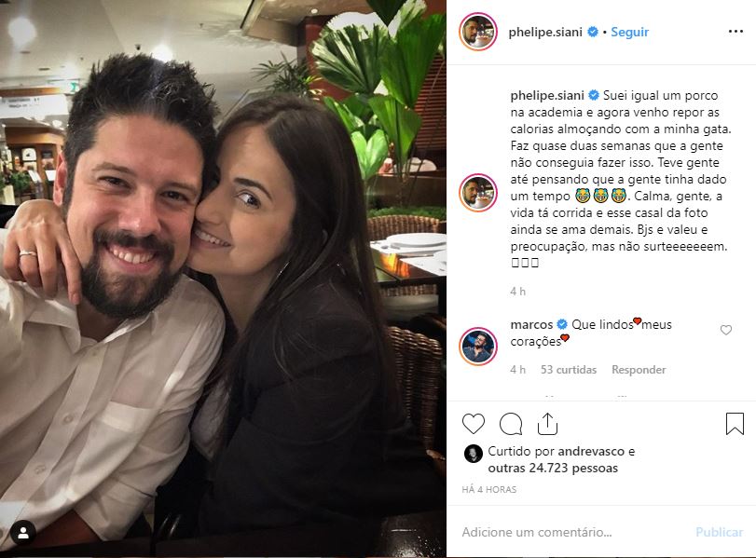The image size is (756, 558).
Task: Open andrevasco profile from likes line
Action: tap(591, 452)
